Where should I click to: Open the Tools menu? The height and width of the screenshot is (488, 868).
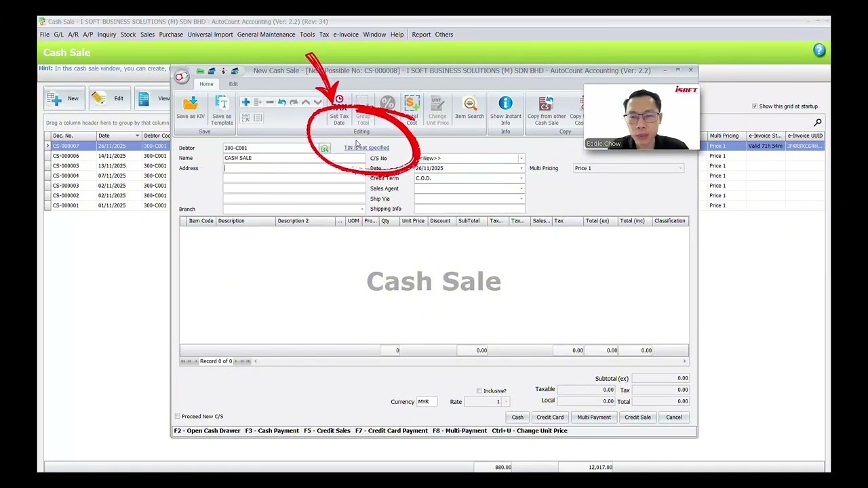pyautogui.click(x=307, y=35)
